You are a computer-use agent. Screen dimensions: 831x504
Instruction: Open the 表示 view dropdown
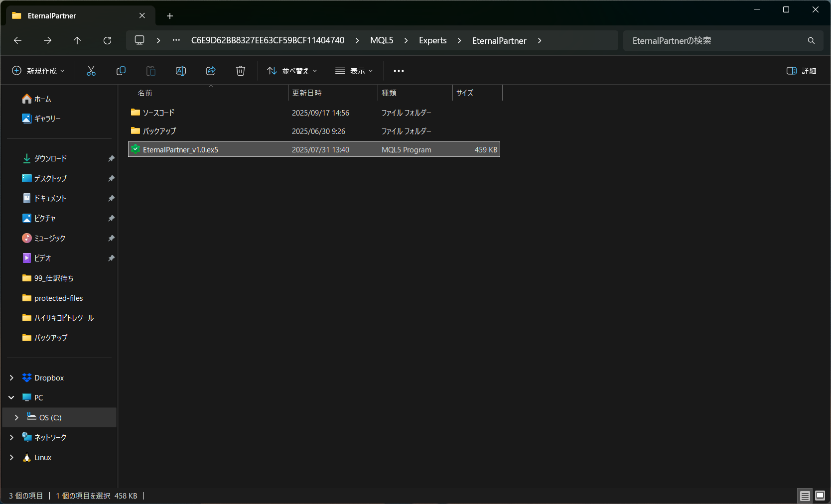point(354,71)
